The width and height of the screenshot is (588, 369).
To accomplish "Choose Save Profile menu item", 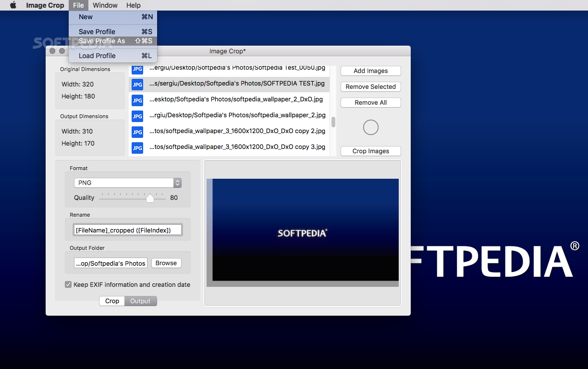I will [x=113, y=32].
